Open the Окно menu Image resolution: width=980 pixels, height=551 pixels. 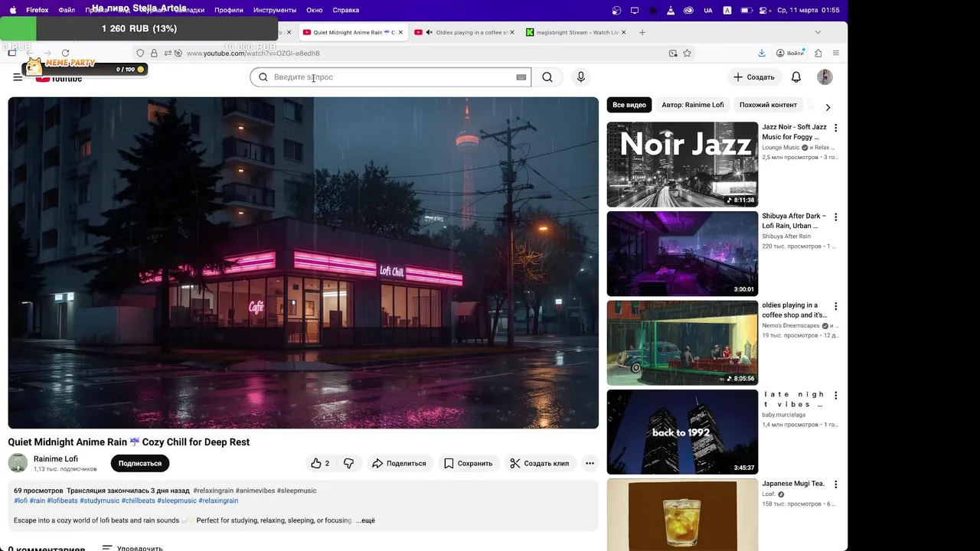click(315, 10)
